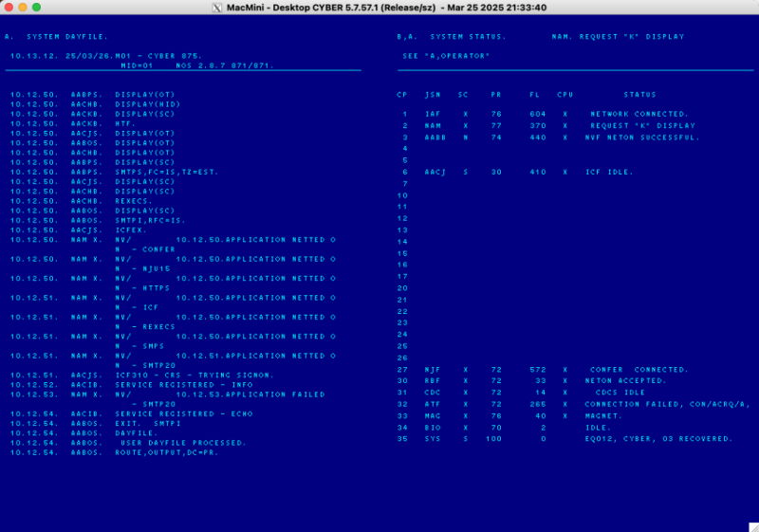Click 'CONNECTION FAILED, CON/ACRQ/A,' status
This screenshot has width=759, height=532.
pyautogui.click(x=668, y=404)
